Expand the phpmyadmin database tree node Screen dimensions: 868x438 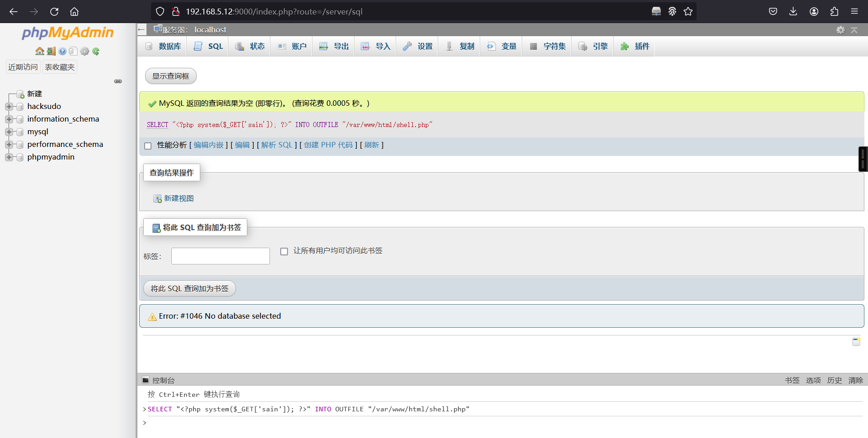[9, 157]
